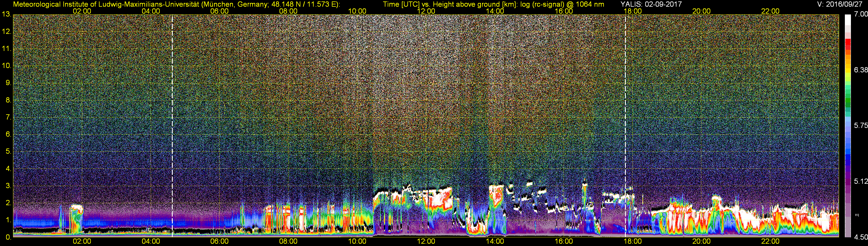Click the height axis label '3.'
868x246 pixels.
[8, 186]
